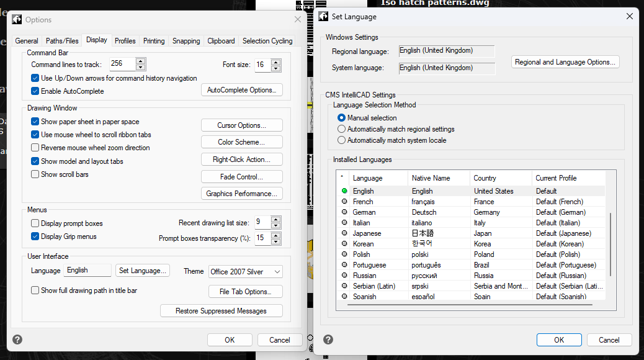Decrease Recent drawing list size

coord(276,225)
